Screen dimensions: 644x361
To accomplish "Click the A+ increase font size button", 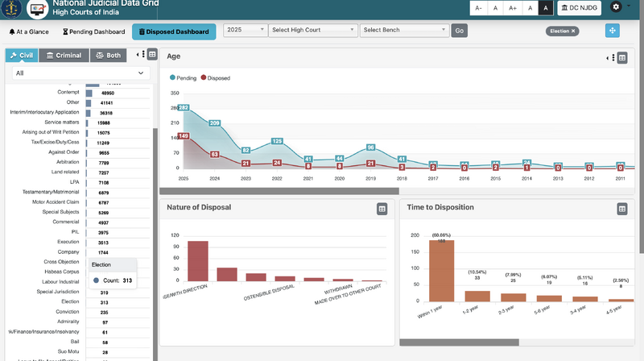I will click(x=512, y=8).
